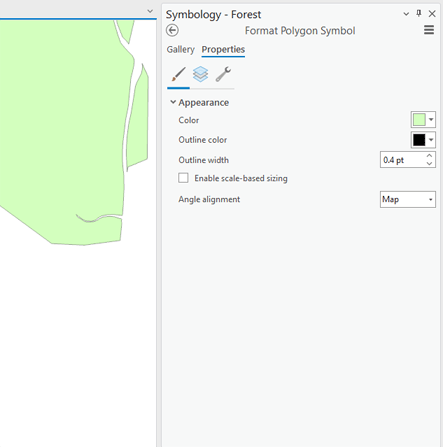Open the Symbol brush icon tab
This screenshot has height=447, width=443.
click(179, 74)
